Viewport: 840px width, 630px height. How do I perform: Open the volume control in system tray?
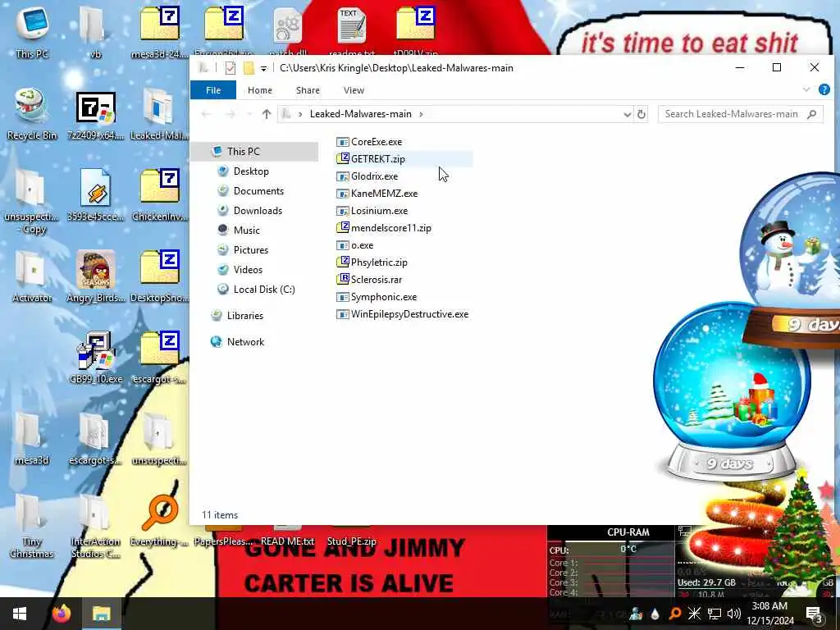pyautogui.click(x=734, y=614)
